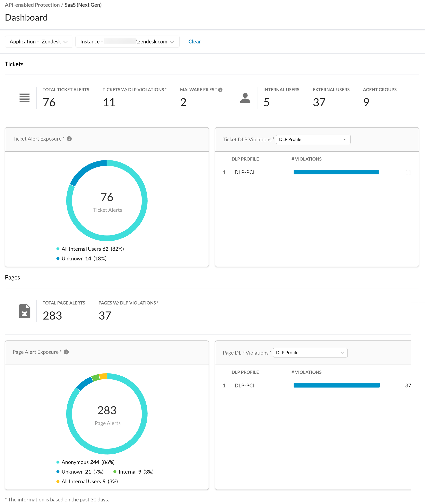Open the Application = Zendesk filter dropdown
Image resolution: width=425 pixels, height=504 pixels.
(39, 42)
